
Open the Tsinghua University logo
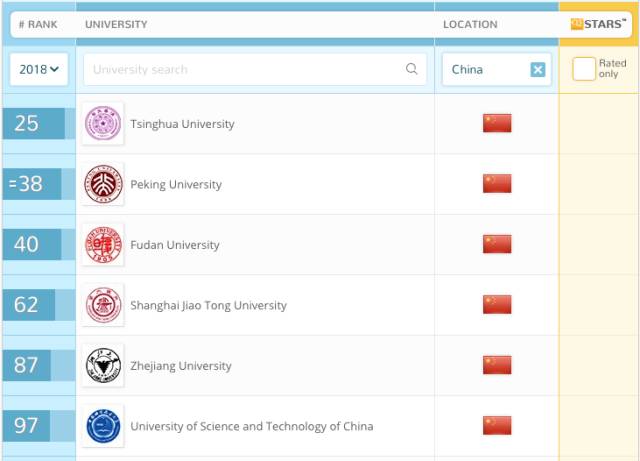click(x=103, y=123)
